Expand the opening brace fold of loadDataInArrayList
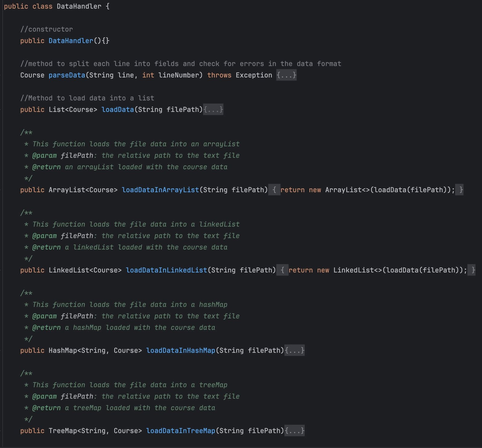Viewport: 482px width, 448px height. 274,190
